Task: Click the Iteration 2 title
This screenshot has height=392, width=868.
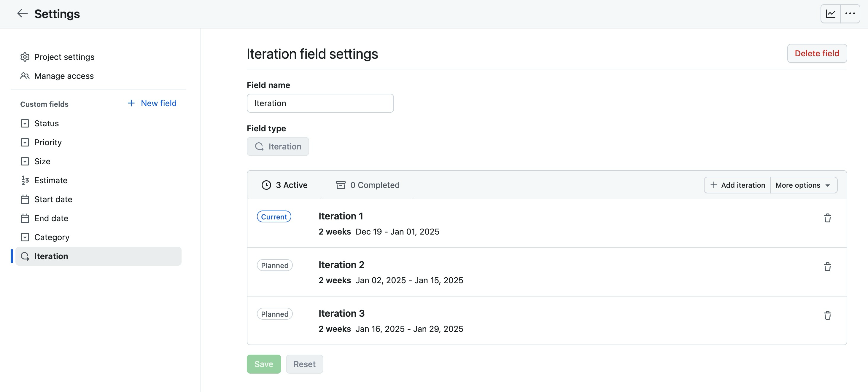Action: pos(341,264)
